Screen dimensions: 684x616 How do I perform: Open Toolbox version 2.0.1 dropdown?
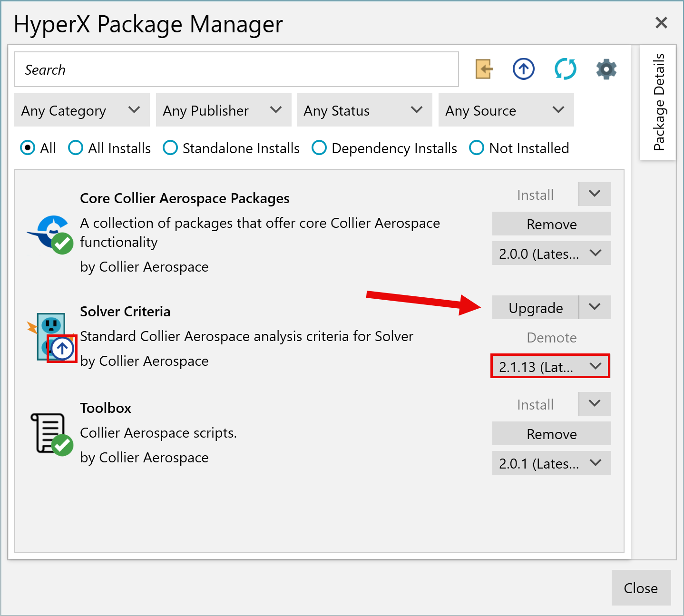point(552,463)
